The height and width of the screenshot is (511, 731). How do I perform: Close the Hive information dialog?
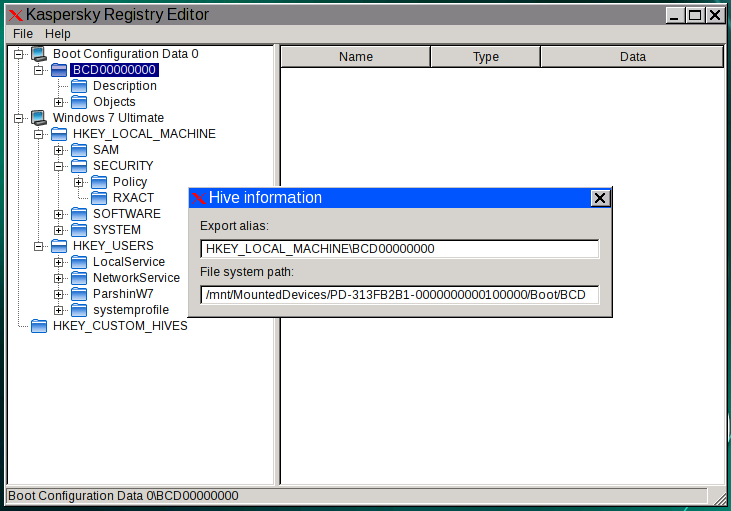tap(600, 198)
